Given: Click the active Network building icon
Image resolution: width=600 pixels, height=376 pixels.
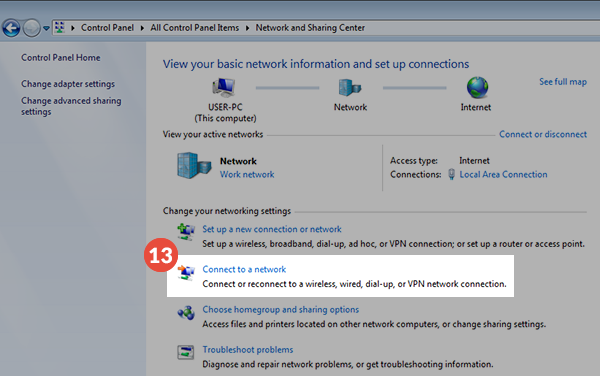Looking at the screenshot, I should click(x=194, y=166).
